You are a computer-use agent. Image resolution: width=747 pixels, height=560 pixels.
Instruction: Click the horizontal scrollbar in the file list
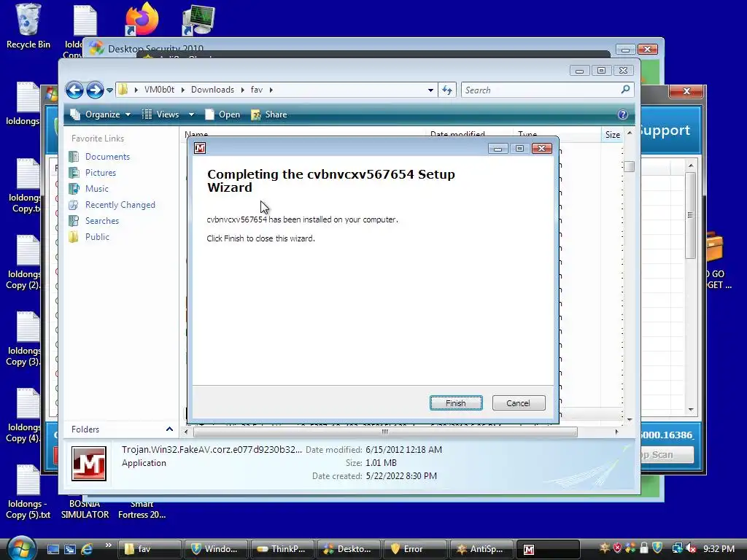coord(385,432)
